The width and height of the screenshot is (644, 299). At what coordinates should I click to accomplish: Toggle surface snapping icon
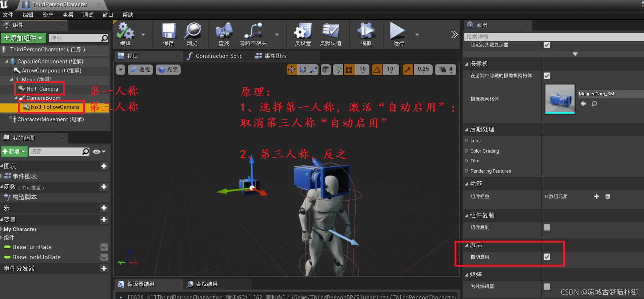pos(338,70)
